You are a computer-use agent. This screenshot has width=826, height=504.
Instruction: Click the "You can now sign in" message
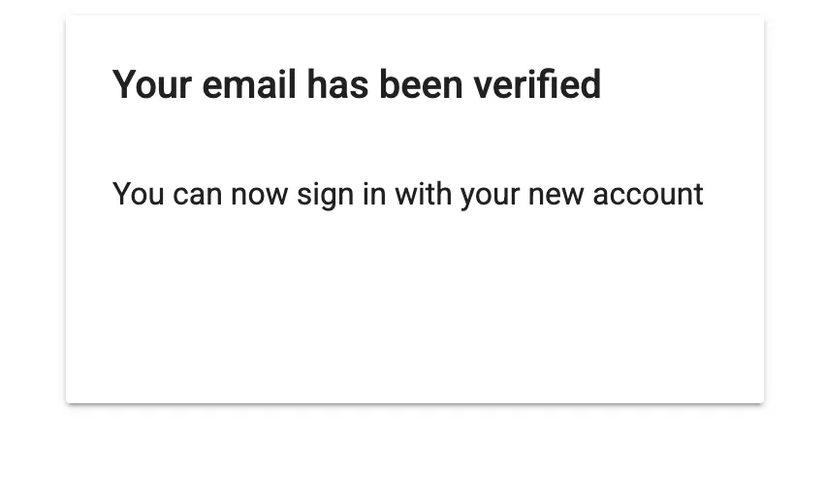(x=407, y=194)
